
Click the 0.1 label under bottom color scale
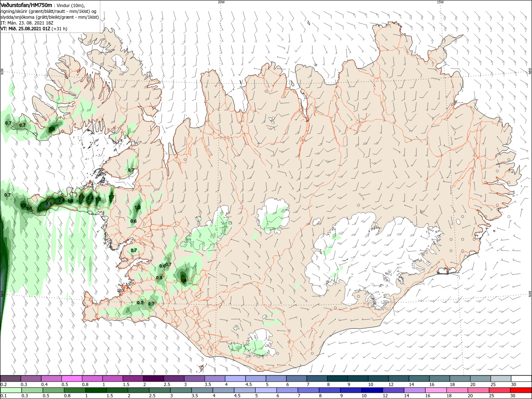tap(4, 396)
